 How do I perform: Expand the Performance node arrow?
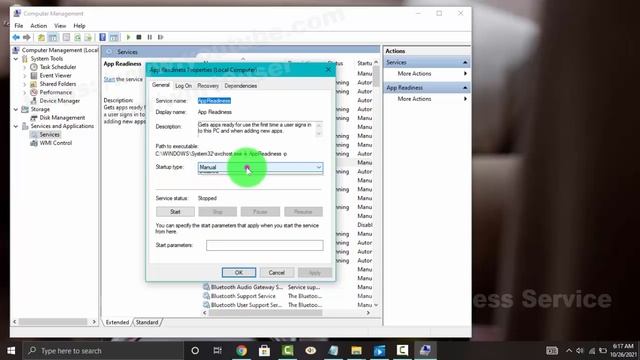pyautogui.click(x=24, y=93)
